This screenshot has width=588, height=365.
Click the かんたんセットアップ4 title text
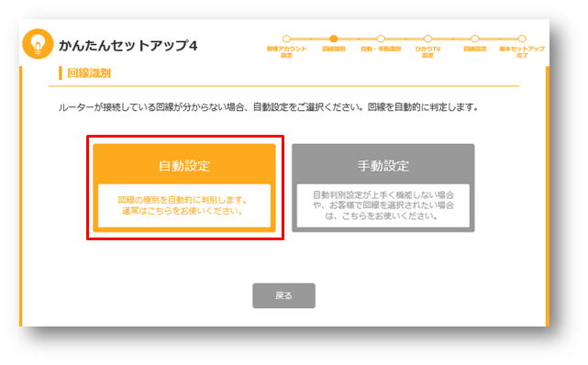[128, 46]
